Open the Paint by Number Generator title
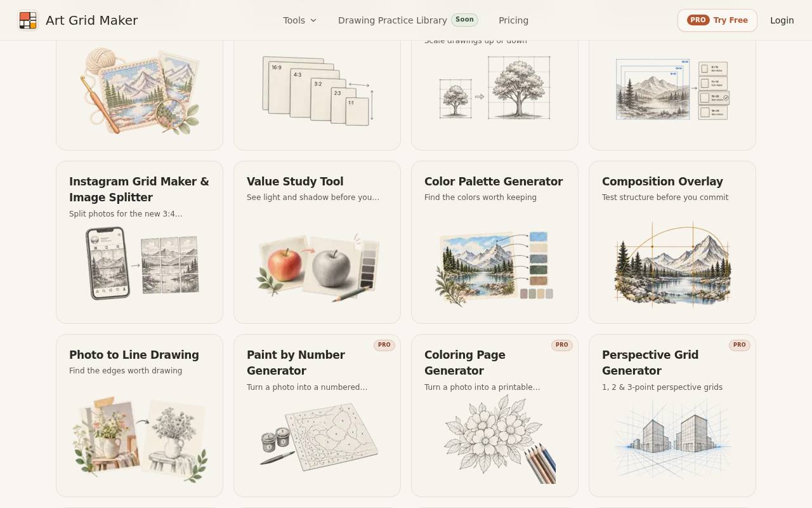 [296, 363]
